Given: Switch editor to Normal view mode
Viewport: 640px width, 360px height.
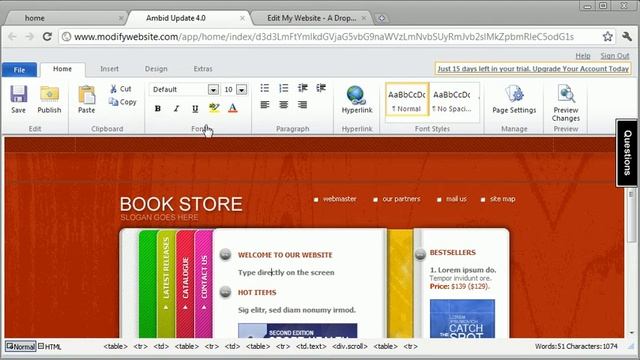Looking at the screenshot, I should pos(20,347).
